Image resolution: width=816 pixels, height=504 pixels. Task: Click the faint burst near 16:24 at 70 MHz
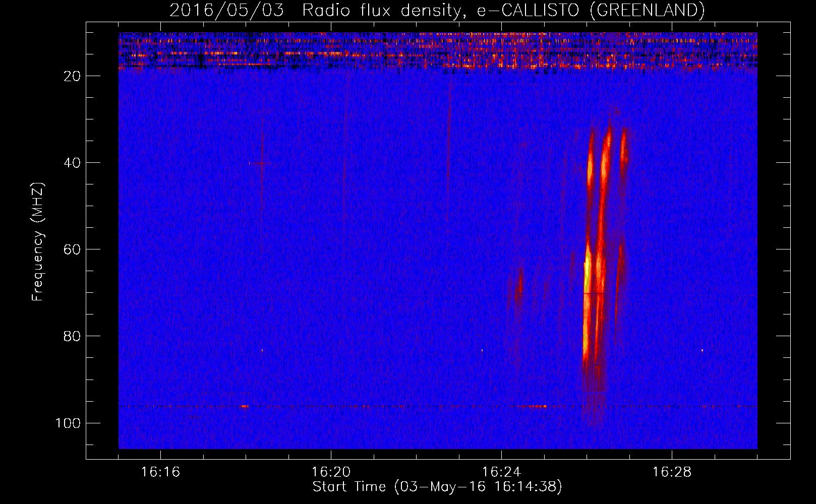click(x=518, y=287)
